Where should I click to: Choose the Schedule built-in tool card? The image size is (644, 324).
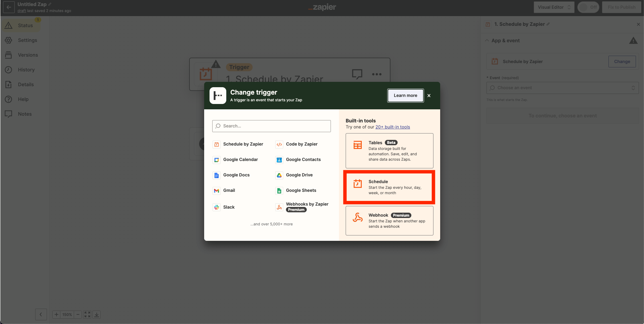[390, 187]
